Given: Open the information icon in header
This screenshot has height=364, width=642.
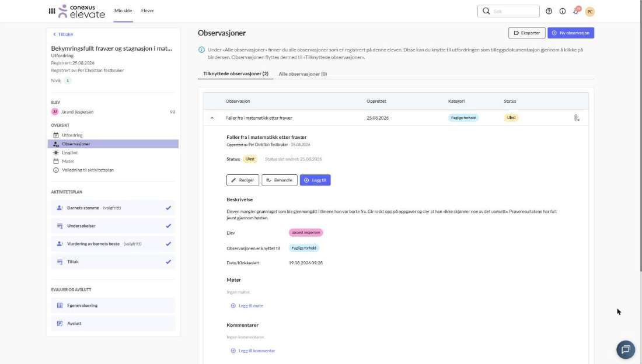Looking at the screenshot, I should tap(563, 12).
